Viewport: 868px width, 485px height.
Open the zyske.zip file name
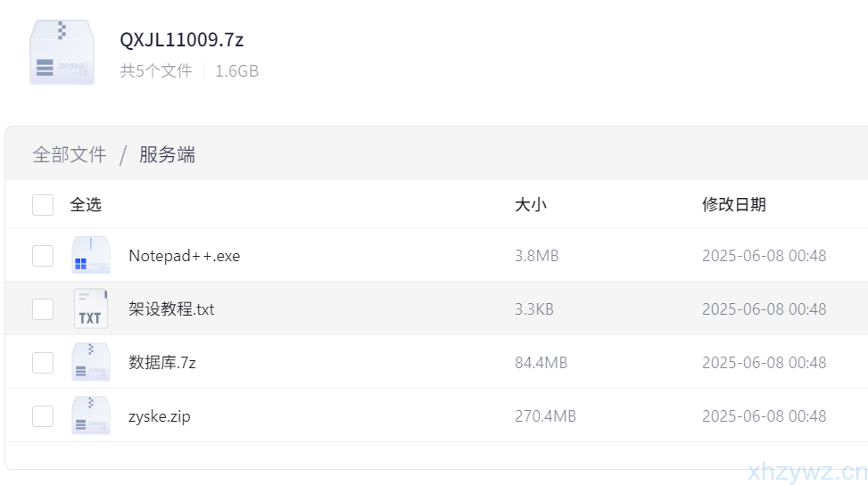(x=160, y=416)
